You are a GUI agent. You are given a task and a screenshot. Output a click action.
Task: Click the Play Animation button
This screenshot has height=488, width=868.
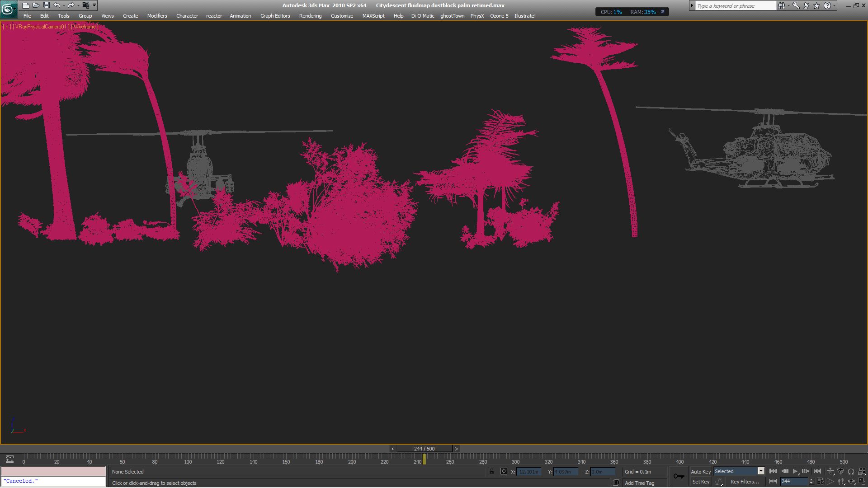point(795,471)
